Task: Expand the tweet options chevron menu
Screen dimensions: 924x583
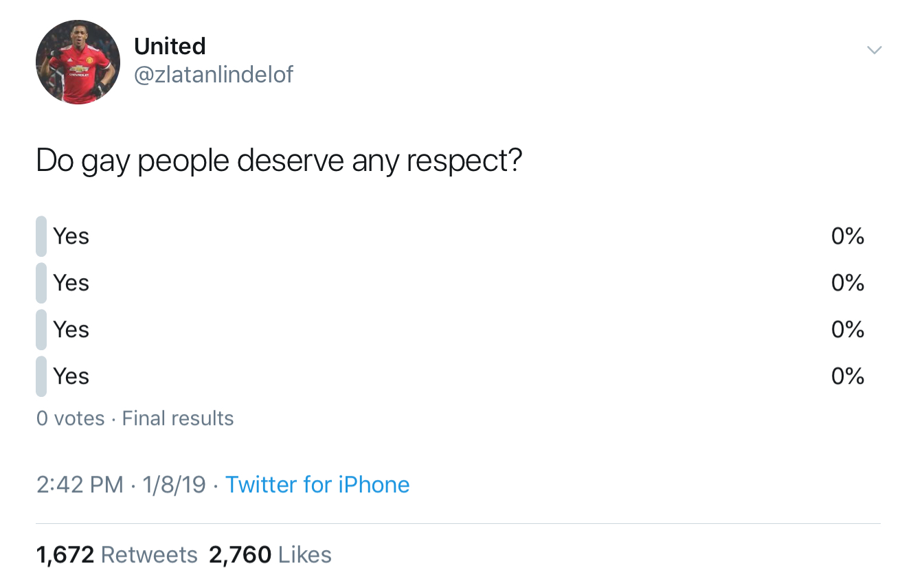Action: coord(874,50)
